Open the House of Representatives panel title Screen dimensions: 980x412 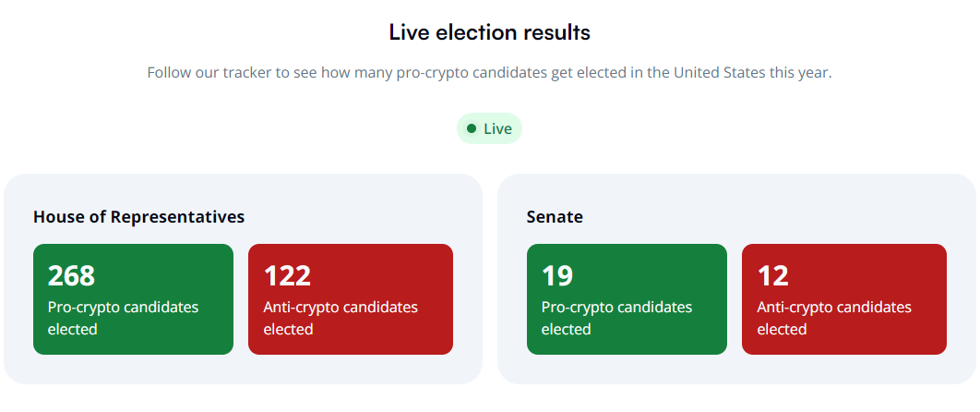138,217
